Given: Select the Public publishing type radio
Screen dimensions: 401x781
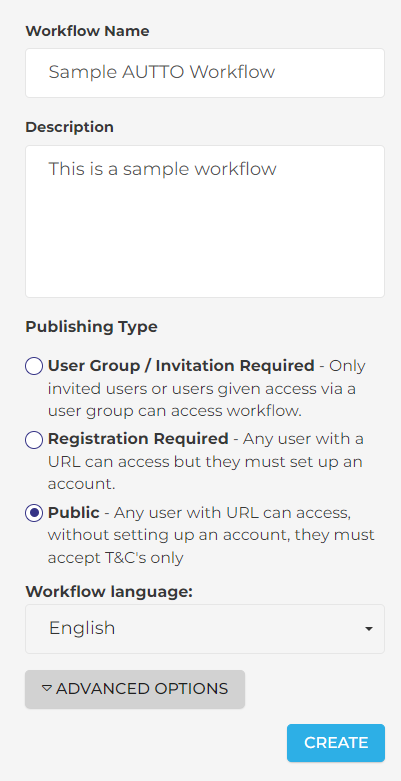Looking at the screenshot, I should click(34, 513).
